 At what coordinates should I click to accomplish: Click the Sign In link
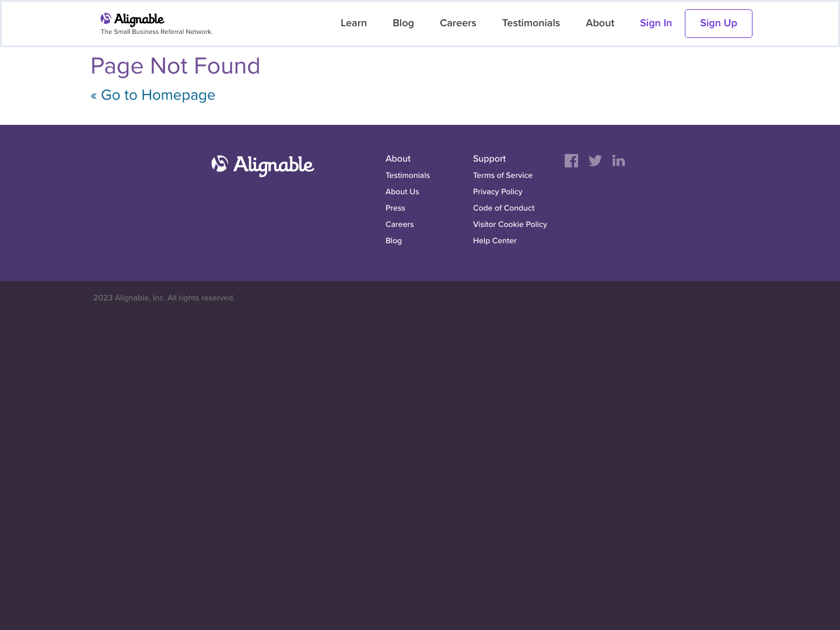pyautogui.click(x=656, y=23)
